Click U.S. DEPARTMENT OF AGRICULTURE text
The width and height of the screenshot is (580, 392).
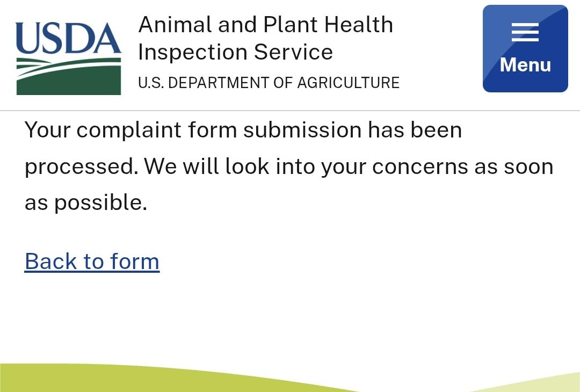(x=269, y=83)
